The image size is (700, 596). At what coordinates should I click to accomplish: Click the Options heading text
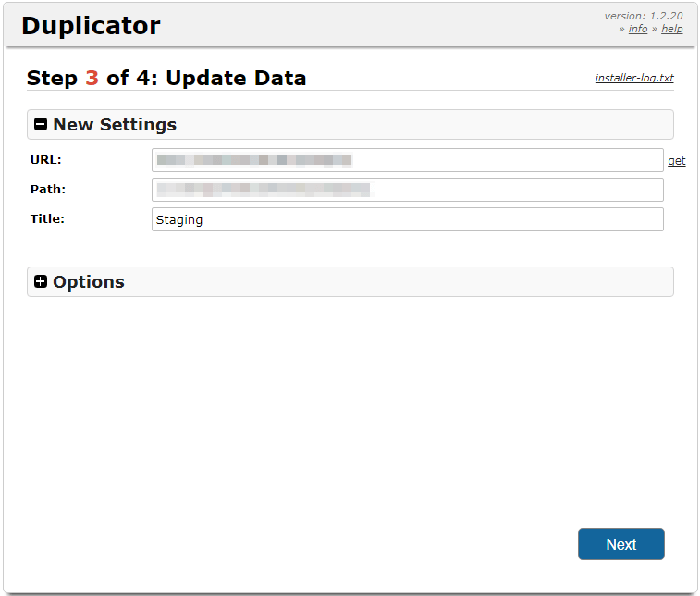89,282
